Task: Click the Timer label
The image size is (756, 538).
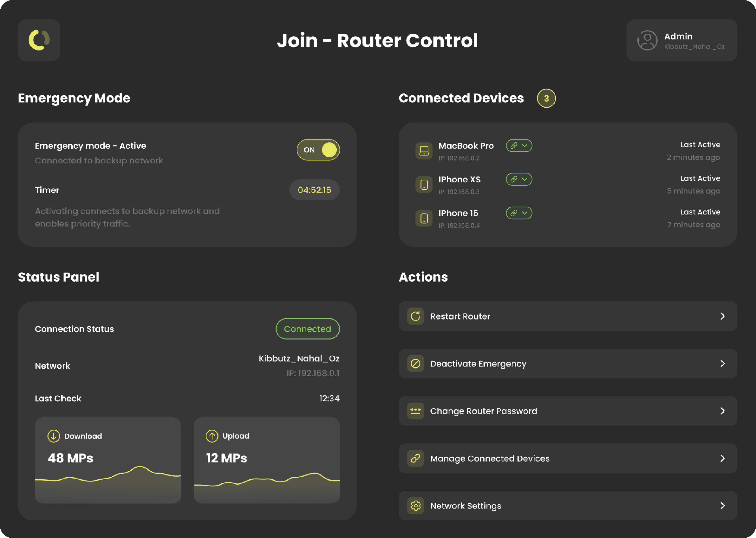Action: point(47,190)
